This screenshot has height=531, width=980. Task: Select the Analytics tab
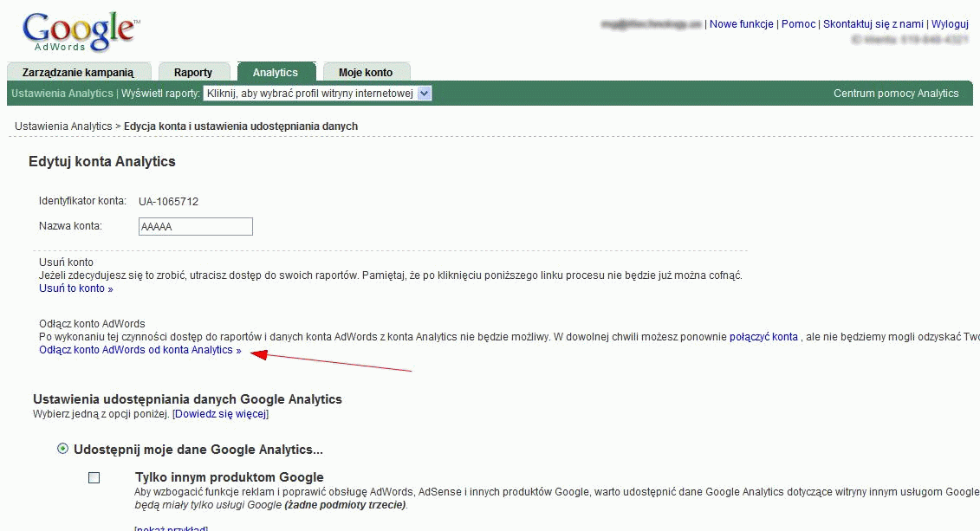pyautogui.click(x=276, y=72)
